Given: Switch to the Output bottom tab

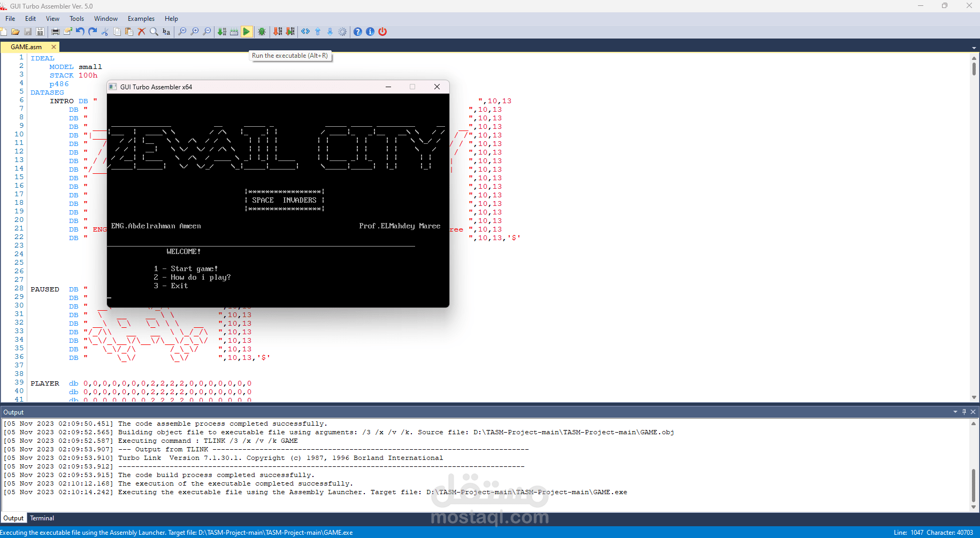Looking at the screenshot, I should coord(13,518).
